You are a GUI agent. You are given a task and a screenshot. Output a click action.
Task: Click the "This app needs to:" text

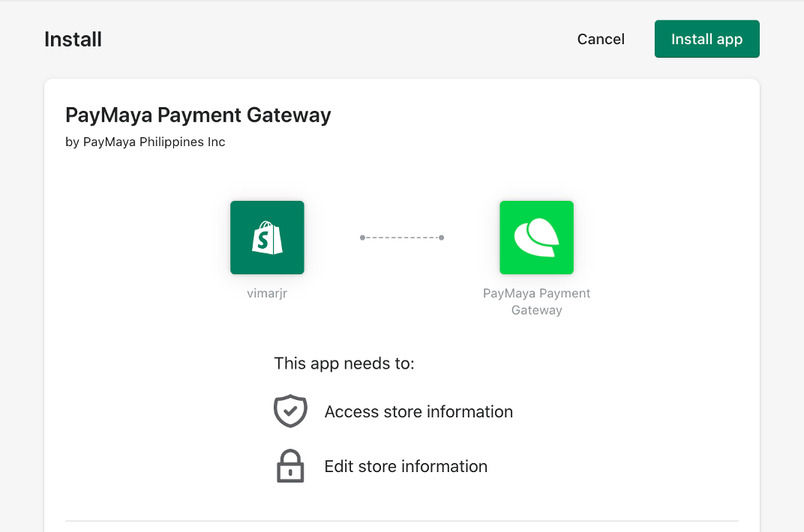pos(344,363)
